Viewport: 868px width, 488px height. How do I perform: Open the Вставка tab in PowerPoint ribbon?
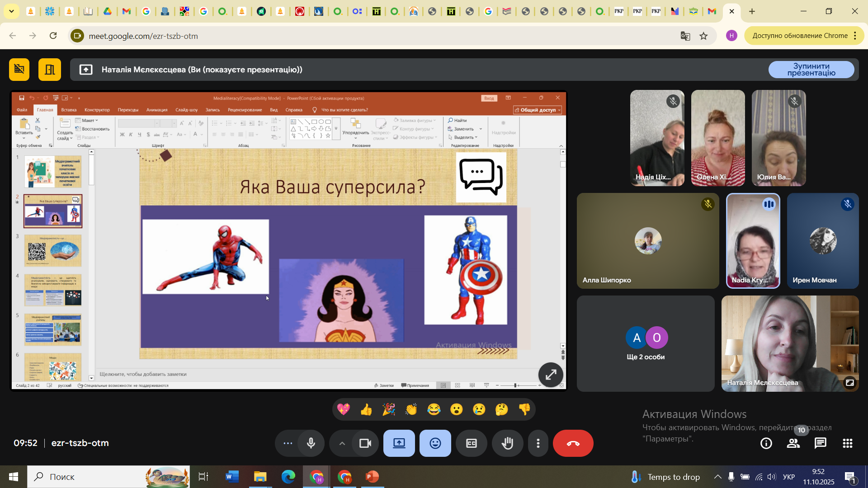(x=69, y=110)
